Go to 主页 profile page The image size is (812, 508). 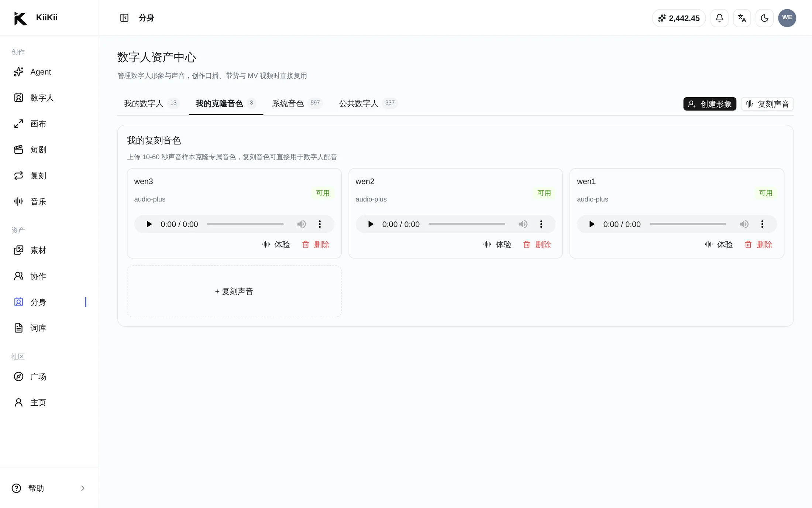(x=49, y=402)
